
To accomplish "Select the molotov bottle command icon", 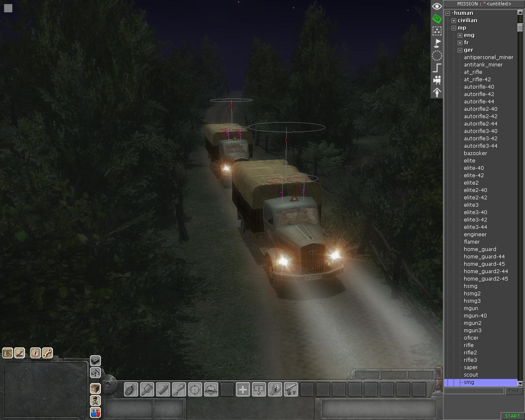I will [x=163, y=389].
